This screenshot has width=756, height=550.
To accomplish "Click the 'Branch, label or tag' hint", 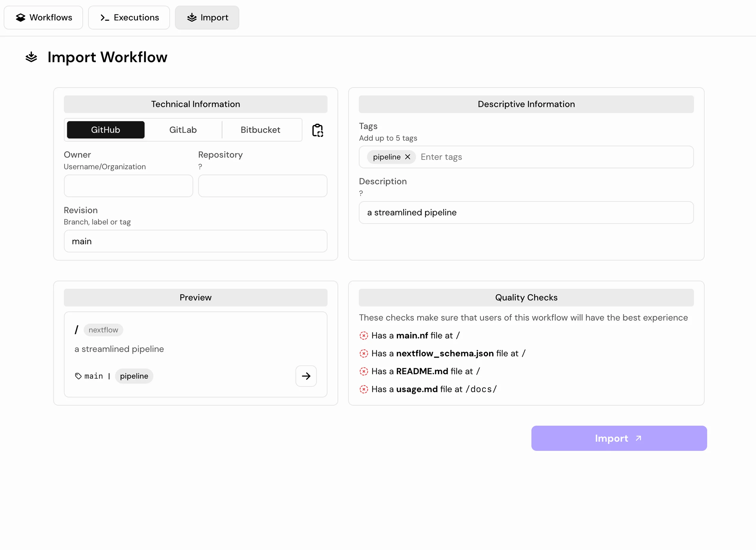I will [97, 222].
